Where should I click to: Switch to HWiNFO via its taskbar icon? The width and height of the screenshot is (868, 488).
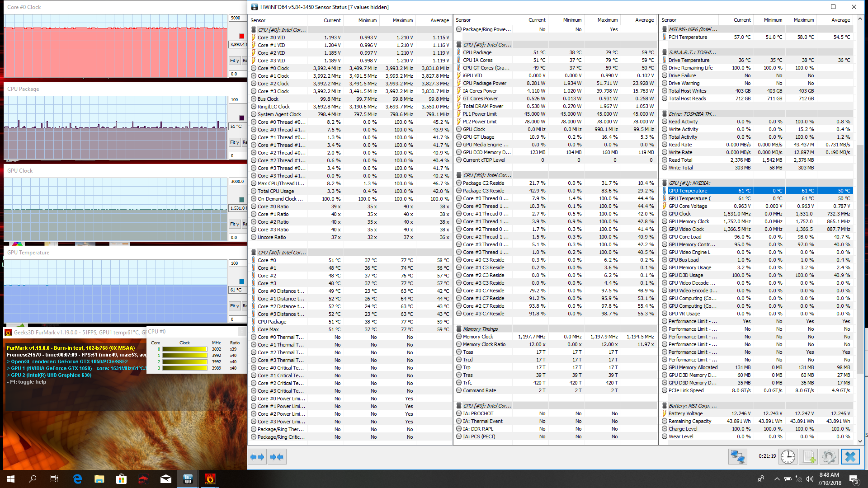(x=188, y=479)
